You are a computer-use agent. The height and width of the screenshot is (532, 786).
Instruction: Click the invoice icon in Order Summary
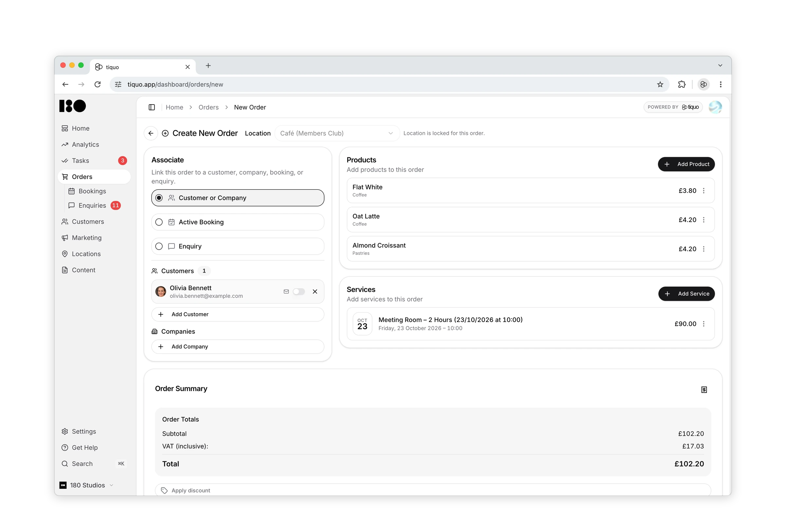pos(704,389)
